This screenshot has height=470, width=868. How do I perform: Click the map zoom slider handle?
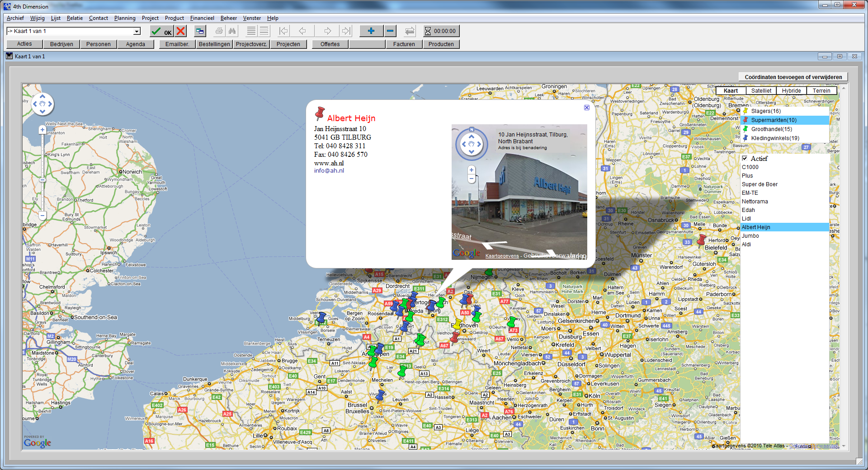click(x=42, y=180)
